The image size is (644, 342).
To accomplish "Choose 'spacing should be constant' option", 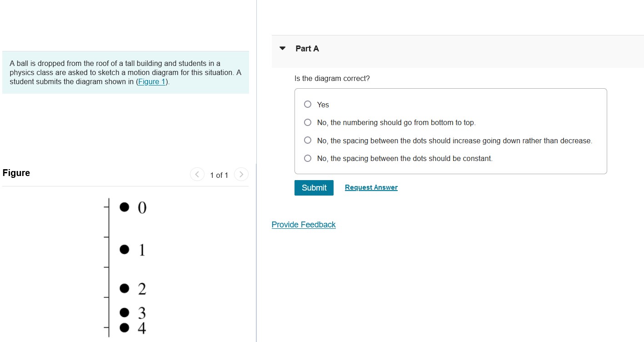I will coord(308,158).
